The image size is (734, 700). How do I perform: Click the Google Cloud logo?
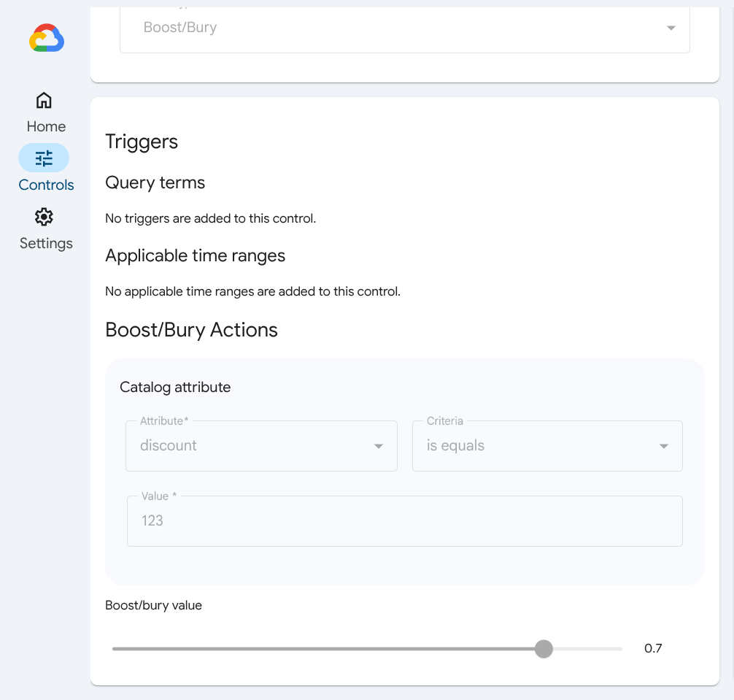(47, 38)
